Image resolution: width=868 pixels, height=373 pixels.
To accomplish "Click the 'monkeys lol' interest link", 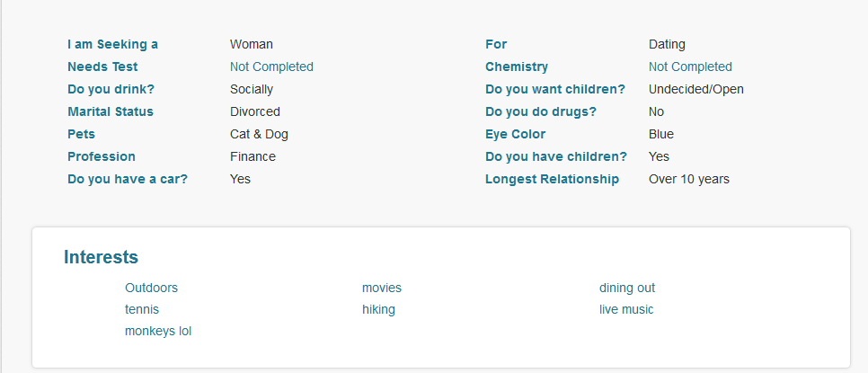I will 158,331.
